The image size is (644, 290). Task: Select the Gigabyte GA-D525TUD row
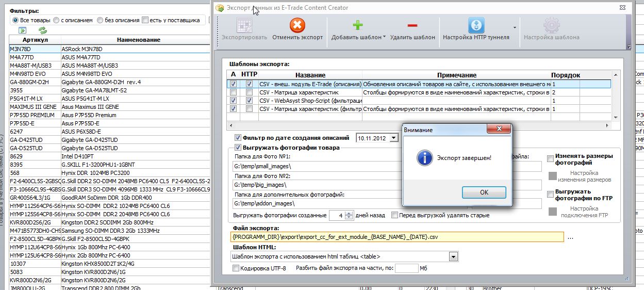coord(110,148)
